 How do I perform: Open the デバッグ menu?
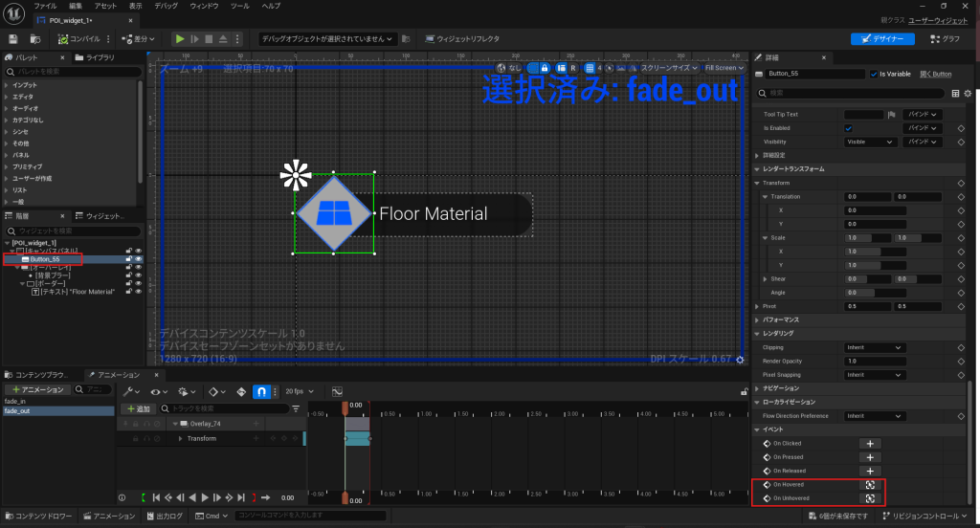[x=167, y=6]
